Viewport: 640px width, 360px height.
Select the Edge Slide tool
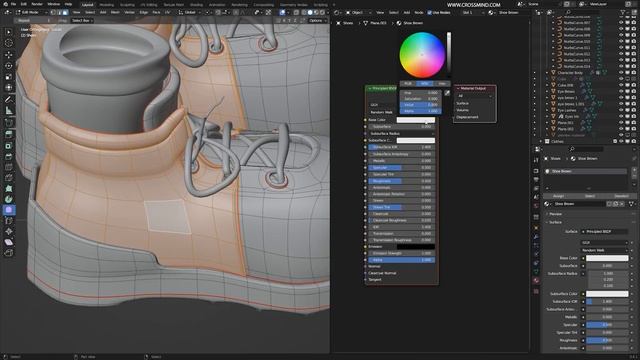(9, 221)
